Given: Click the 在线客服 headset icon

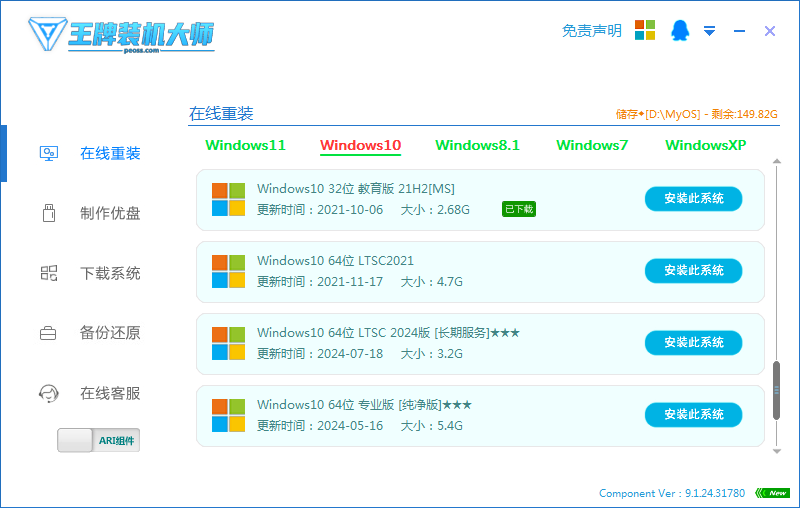Looking at the screenshot, I should 49,393.
